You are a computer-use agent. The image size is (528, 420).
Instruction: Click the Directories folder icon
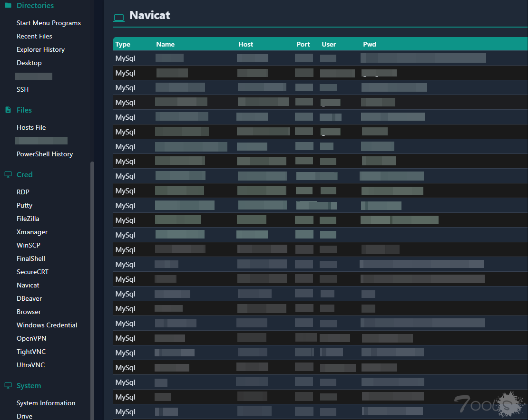(8, 5)
